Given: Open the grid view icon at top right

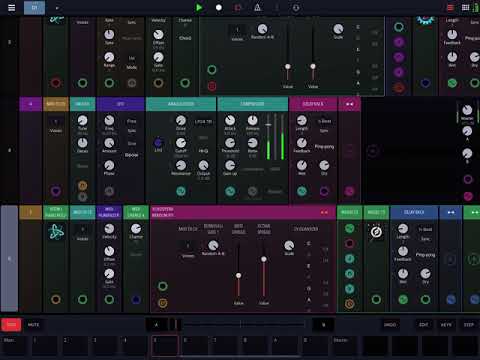Looking at the screenshot, I should point(465,7).
